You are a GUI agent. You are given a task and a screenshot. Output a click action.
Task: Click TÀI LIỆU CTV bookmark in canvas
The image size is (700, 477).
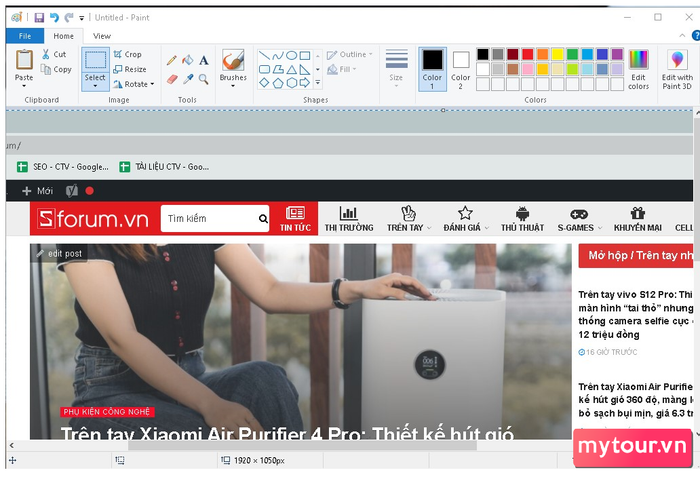[164, 167]
